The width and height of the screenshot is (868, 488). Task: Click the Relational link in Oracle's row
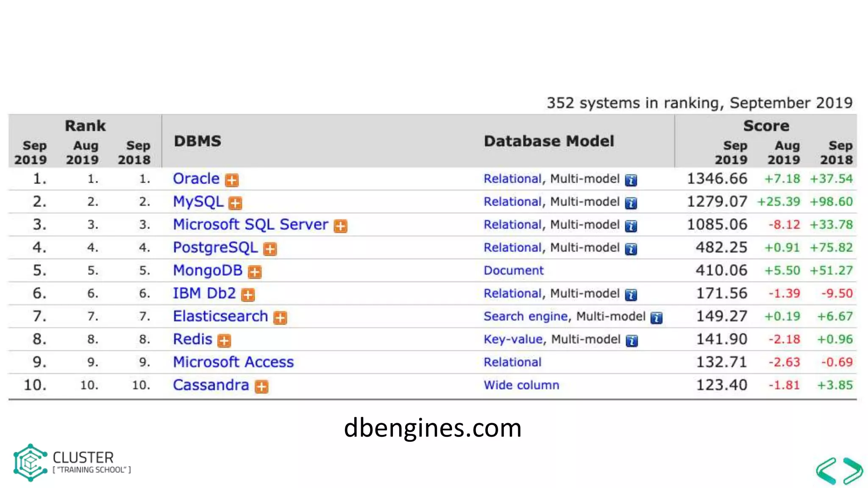(513, 179)
